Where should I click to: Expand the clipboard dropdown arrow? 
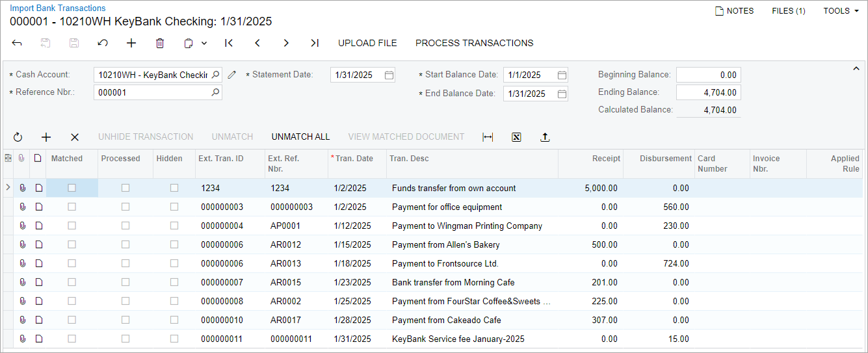point(204,44)
